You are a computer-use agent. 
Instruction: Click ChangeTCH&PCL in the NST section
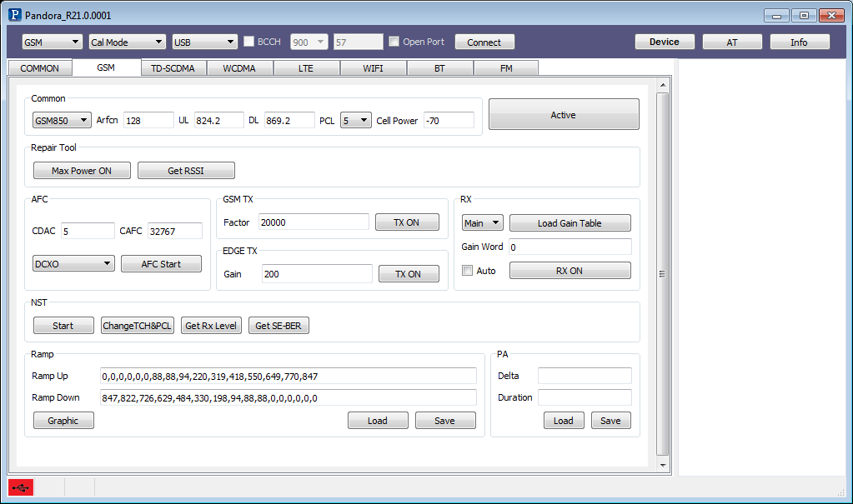pyautogui.click(x=137, y=325)
